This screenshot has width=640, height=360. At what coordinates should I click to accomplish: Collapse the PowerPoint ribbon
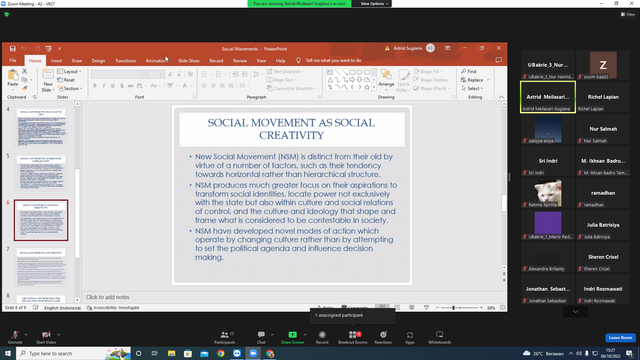[501, 97]
